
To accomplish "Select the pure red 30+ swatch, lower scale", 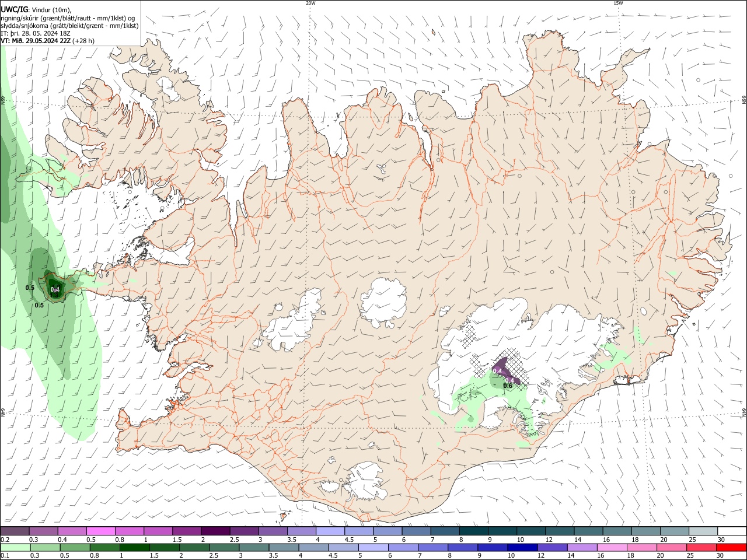I will click(x=732, y=547).
